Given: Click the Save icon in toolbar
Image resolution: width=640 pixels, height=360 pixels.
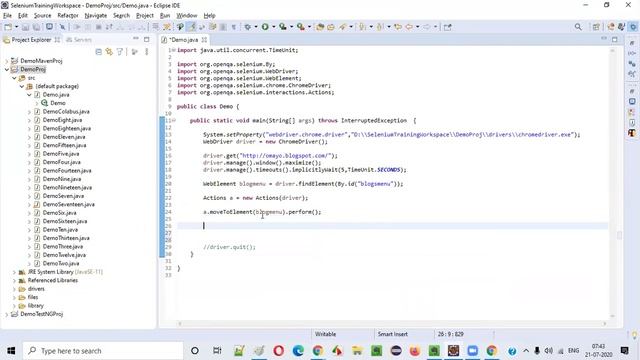Looking at the screenshot, I should pyautogui.click(x=25, y=27).
